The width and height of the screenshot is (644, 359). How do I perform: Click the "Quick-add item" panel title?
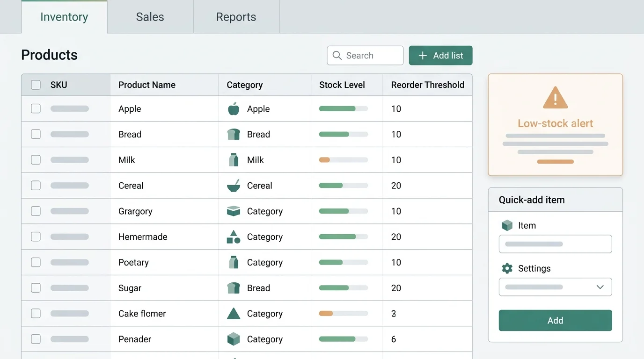tap(532, 200)
